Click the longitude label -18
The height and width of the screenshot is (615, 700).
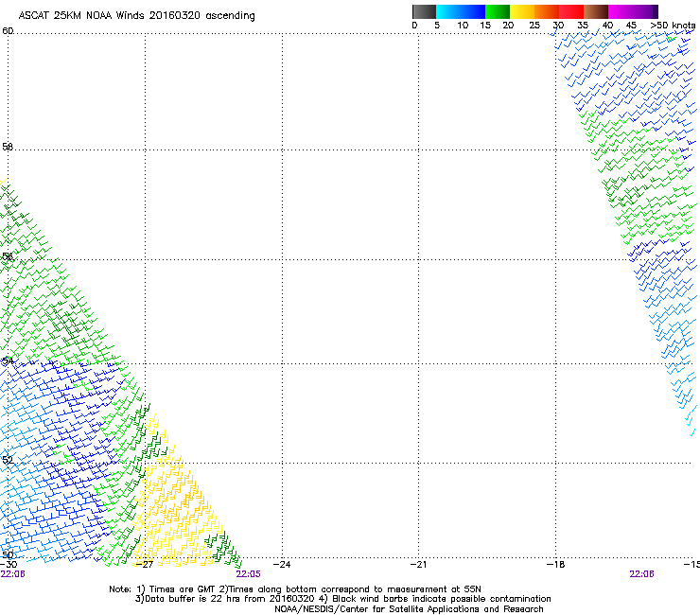(555, 565)
